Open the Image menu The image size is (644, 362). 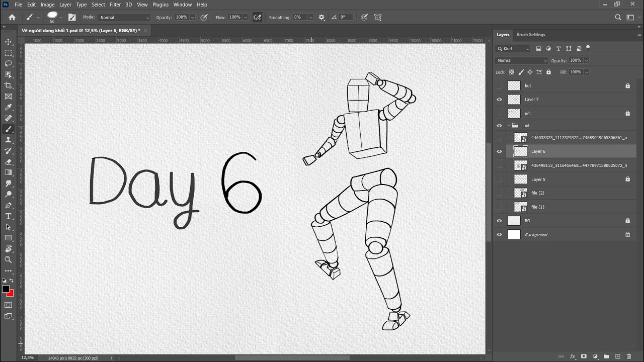(47, 5)
